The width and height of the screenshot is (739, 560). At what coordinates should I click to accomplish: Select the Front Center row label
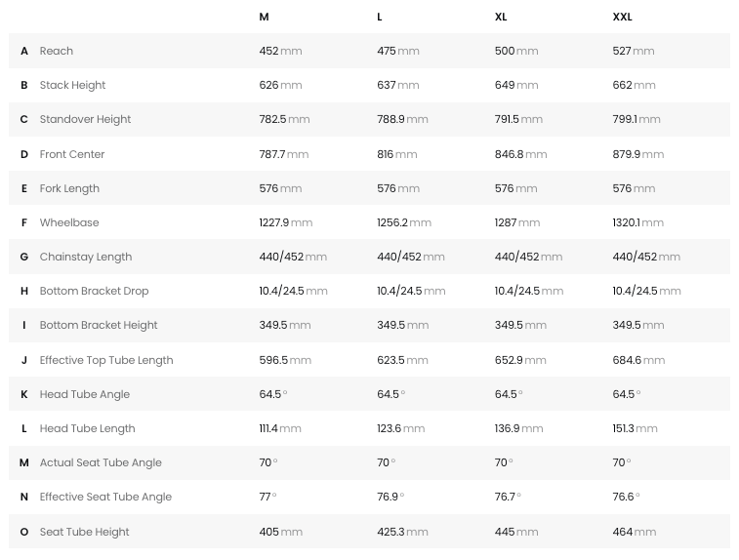(x=72, y=154)
